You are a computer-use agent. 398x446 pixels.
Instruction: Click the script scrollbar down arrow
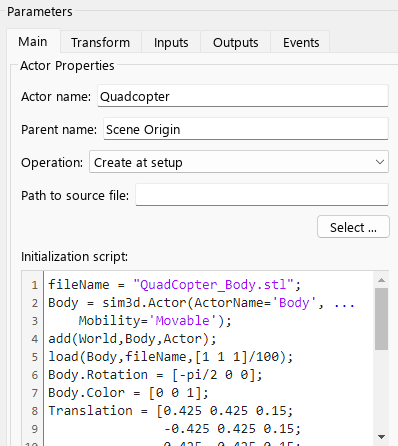pyautogui.click(x=381, y=437)
